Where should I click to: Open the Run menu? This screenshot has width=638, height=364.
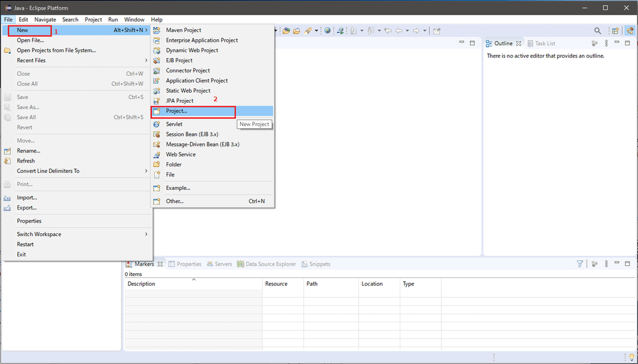[113, 20]
